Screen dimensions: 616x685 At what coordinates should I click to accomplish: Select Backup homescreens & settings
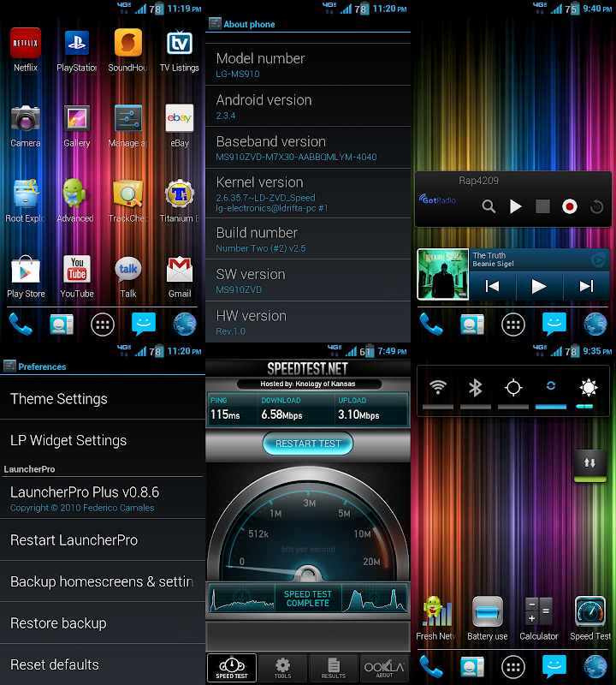pyautogui.click(x=103, y=581)
